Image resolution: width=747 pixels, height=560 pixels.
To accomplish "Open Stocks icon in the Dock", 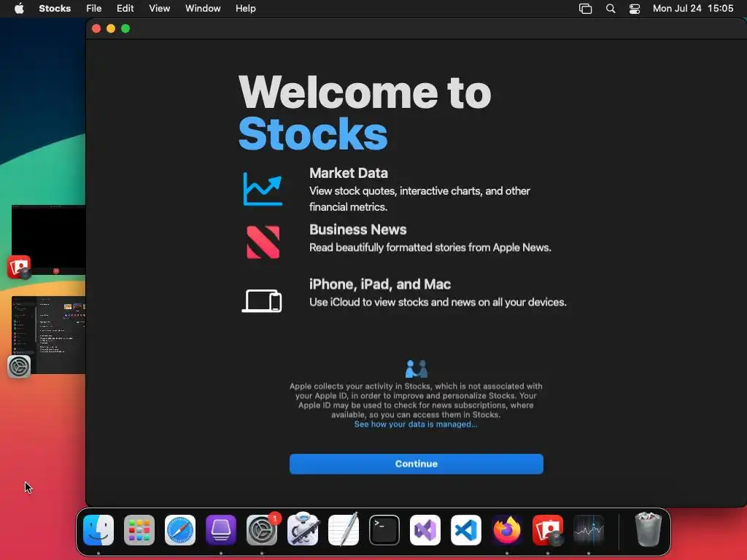I will pyautogui.click(x=589, y=530).
